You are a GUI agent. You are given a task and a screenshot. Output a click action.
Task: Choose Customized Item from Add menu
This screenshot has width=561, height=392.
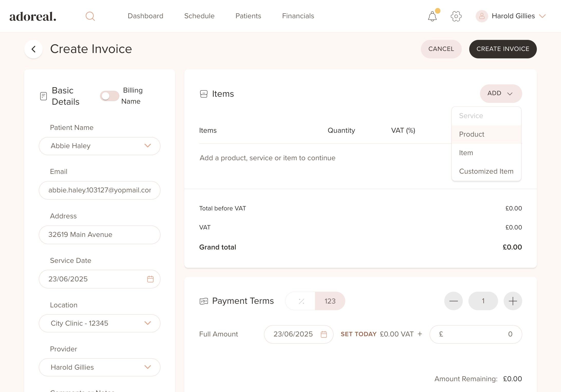[486, 171]
